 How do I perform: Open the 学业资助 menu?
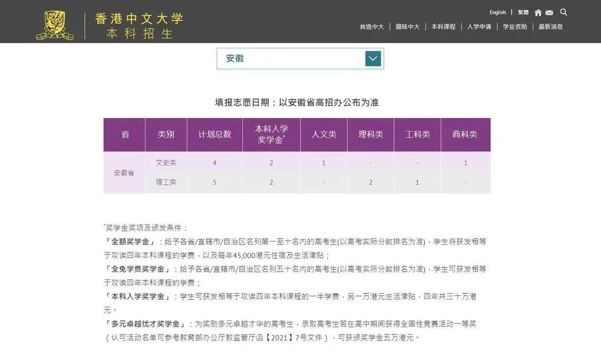tap(515, 27)
